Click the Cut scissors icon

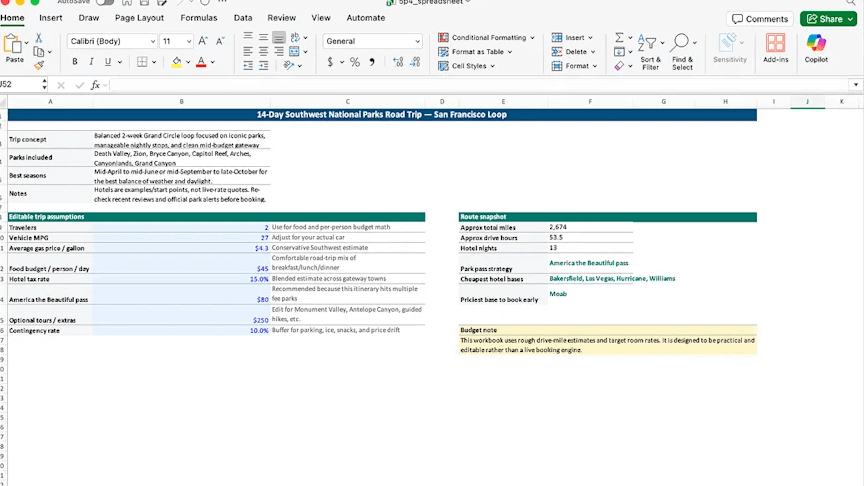click(x=39, y=38)
